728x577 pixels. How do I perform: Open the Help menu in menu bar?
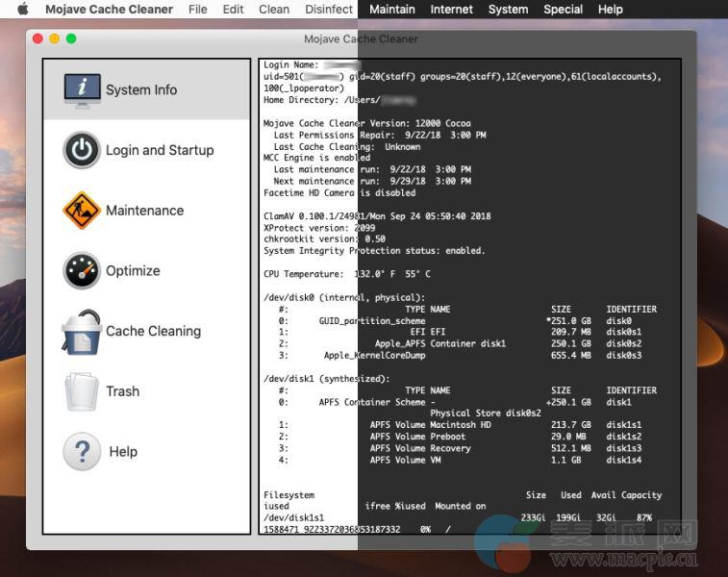pyautogui.click(x=611, y=10)
